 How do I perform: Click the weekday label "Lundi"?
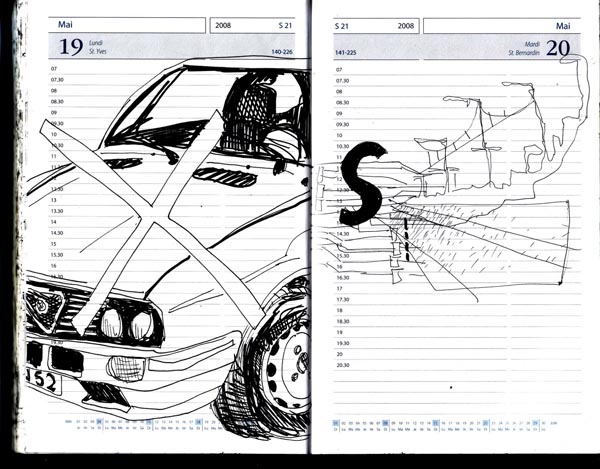pos(95,43)
